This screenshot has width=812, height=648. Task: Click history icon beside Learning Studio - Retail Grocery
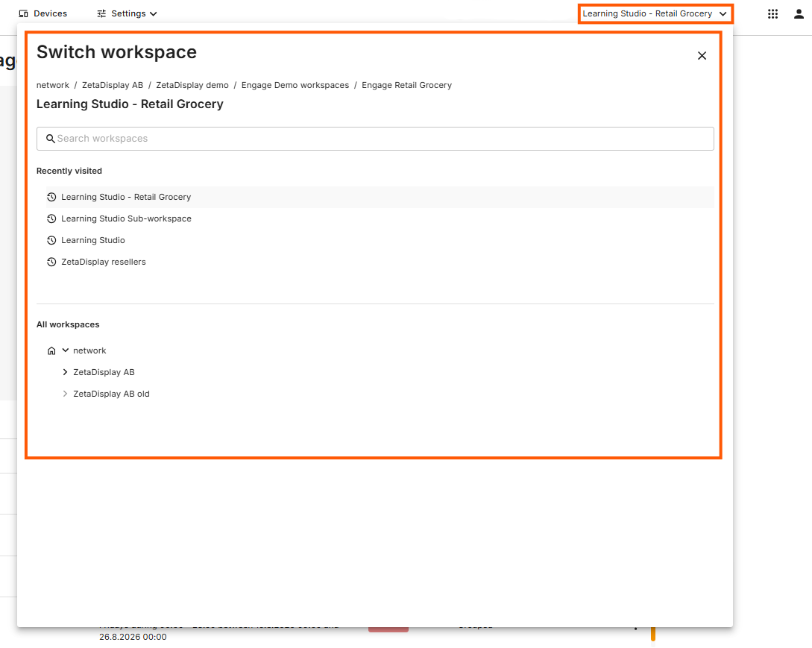(51, 197)
